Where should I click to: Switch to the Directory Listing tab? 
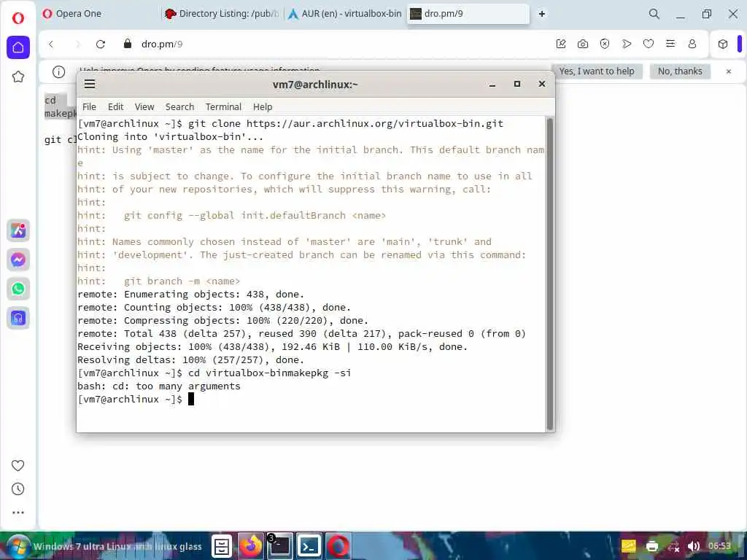(222, 14)
